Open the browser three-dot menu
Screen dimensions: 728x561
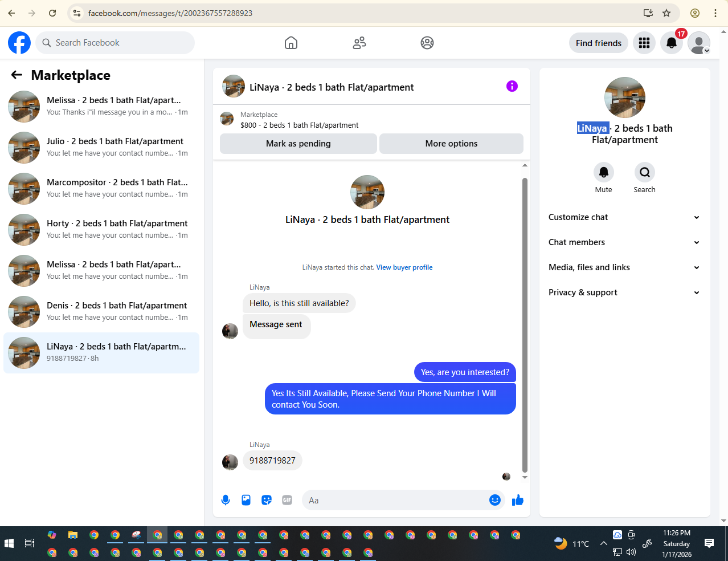(x=715, y=13)
